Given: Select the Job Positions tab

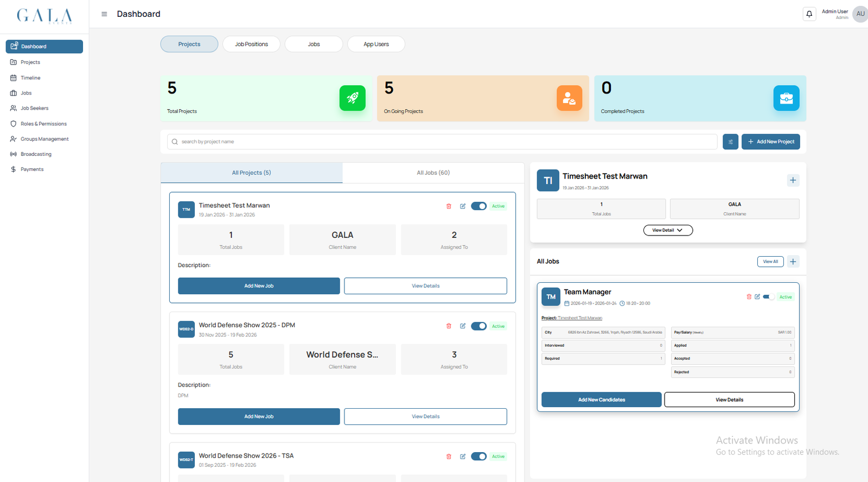Looking at the screenshot, I should coord(251,44).
